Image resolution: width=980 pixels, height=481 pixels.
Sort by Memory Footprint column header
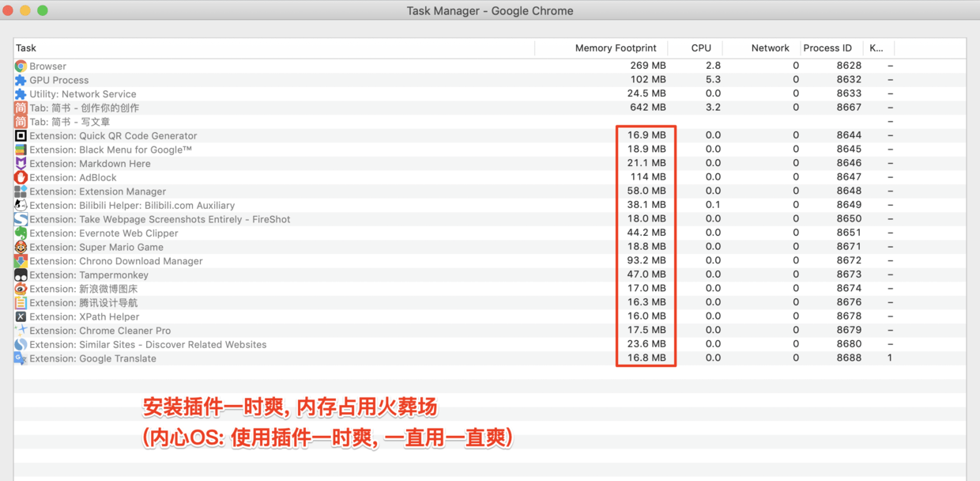click(601, 48)
